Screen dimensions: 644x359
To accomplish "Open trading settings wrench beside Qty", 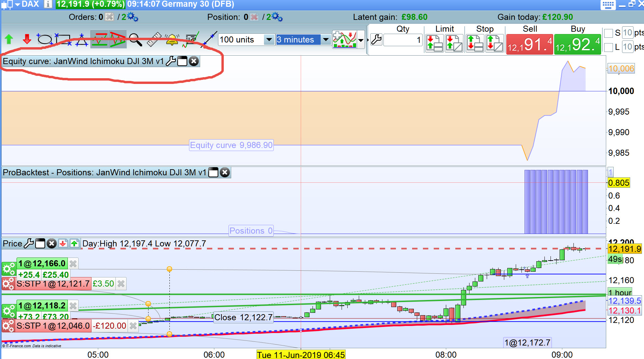I will 376,40.
